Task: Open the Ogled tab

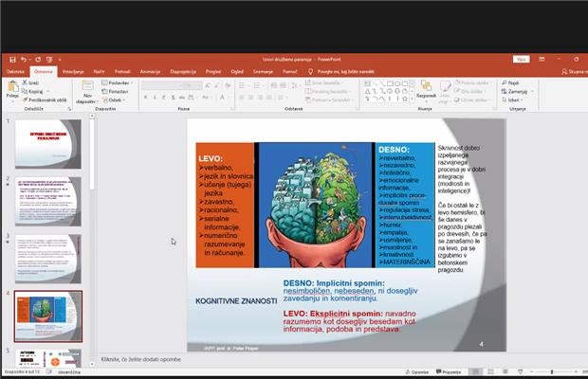Action: 237,71
